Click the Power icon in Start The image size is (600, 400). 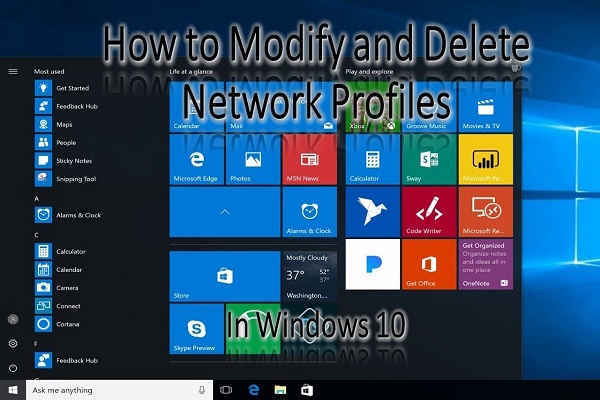[x=13, y=368]
